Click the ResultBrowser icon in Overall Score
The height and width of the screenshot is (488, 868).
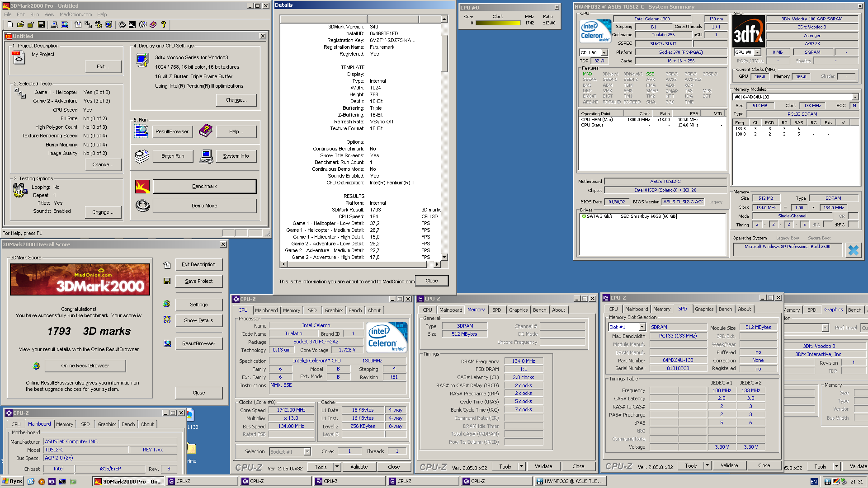pyautogui.click(x=167, y=344)
